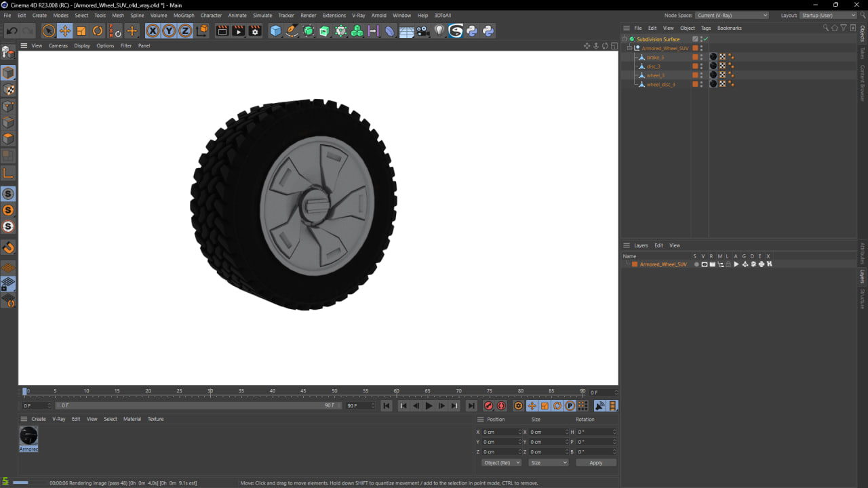The image size is (868, 488).
Task: Click Render View clapperboard icon
Action: (x=222, y=30)
